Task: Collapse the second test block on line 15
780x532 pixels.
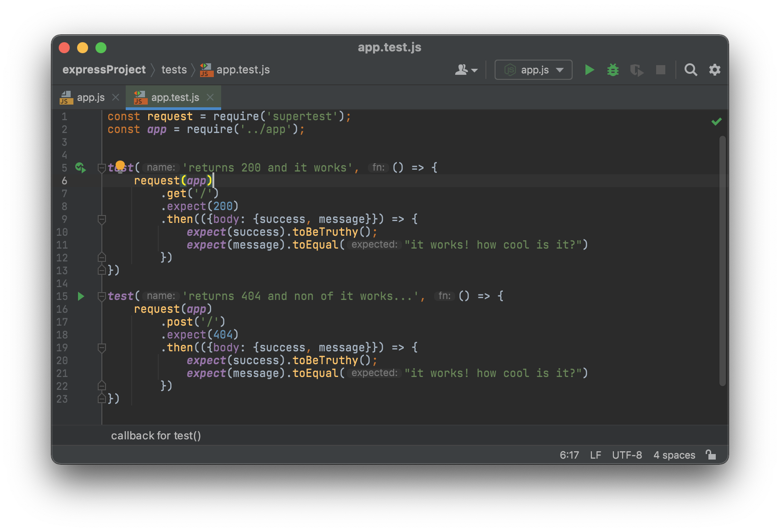Action: pyautogui.click(x=102, y=297)
